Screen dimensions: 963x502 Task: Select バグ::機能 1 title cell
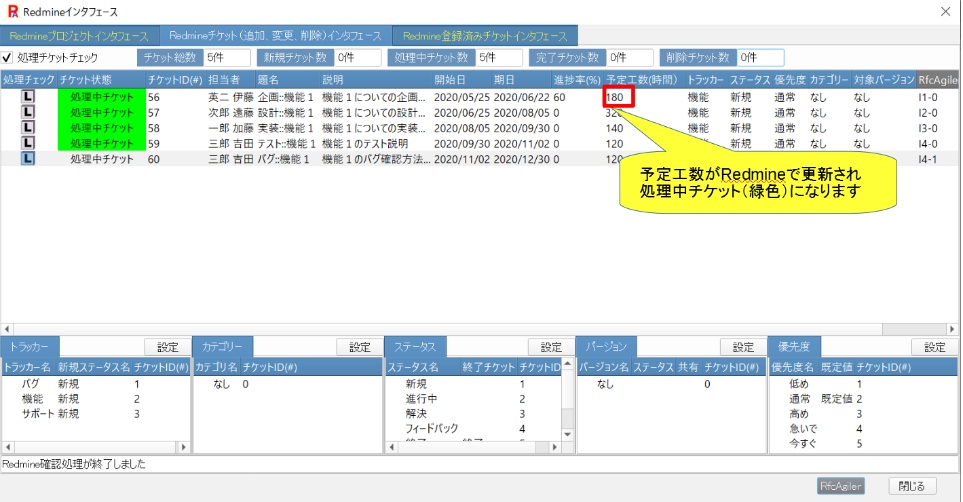(x=283, y=159)
